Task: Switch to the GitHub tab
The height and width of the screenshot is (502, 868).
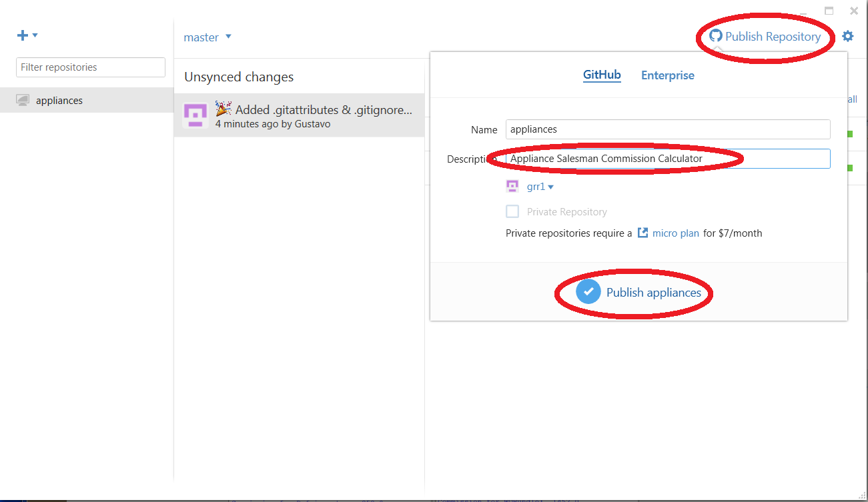Action: (x=602, y=75)
